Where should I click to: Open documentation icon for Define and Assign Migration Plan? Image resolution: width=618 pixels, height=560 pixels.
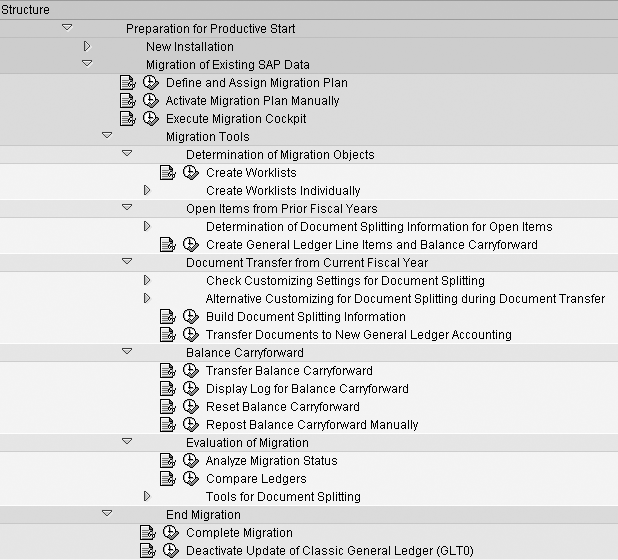(x=128, y=83)
